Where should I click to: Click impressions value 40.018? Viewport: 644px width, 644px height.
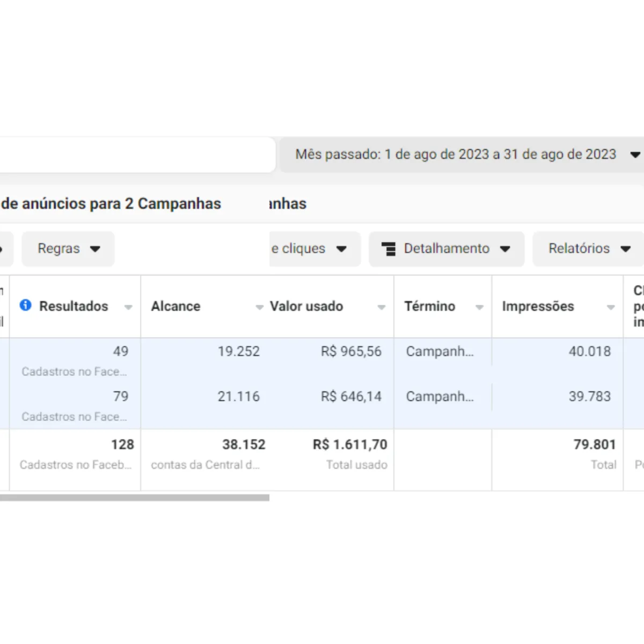pyautogui.click(x=590, y=352)
